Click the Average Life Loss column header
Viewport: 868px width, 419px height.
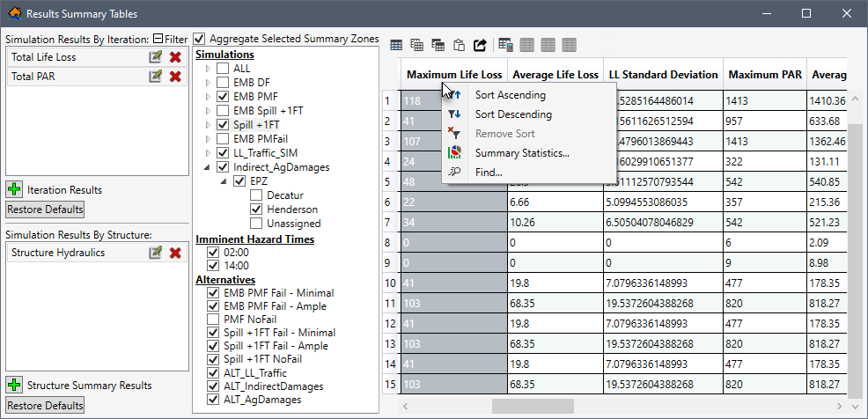pyautogui.click(x=555, y=75)
